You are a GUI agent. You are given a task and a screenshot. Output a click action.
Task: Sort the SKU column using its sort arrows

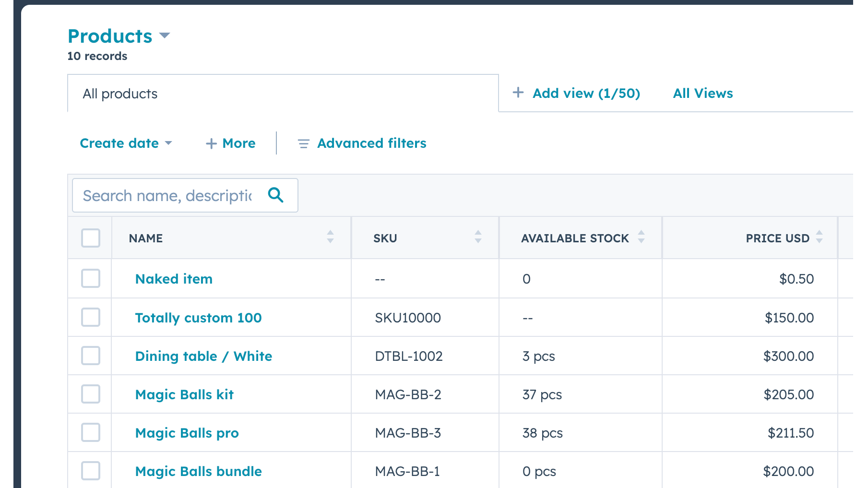(x=477, y=238)
